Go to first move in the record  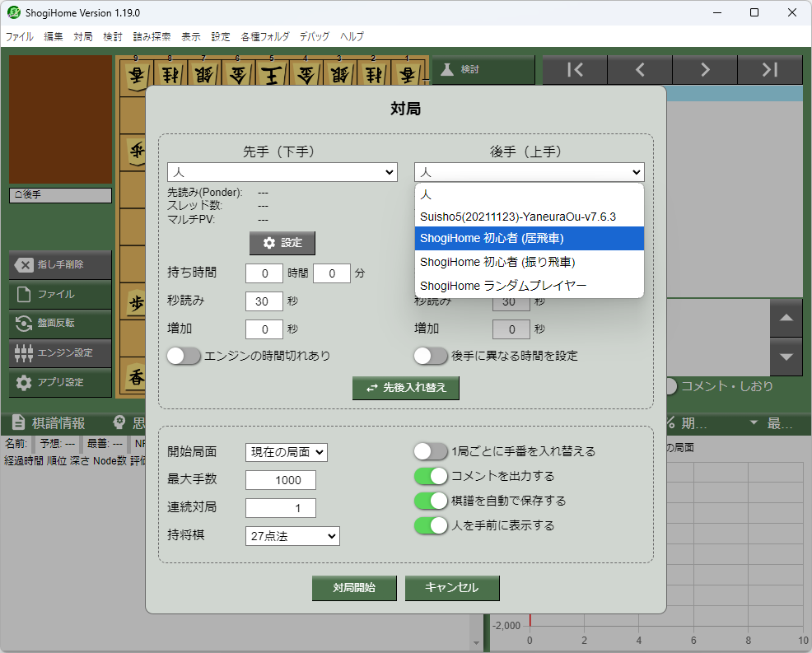[575, 70]
